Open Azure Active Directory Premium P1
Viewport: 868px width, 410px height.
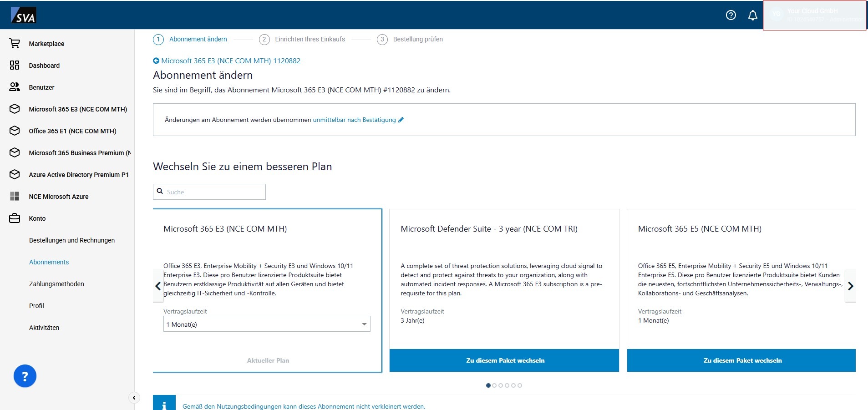point(79,175)
